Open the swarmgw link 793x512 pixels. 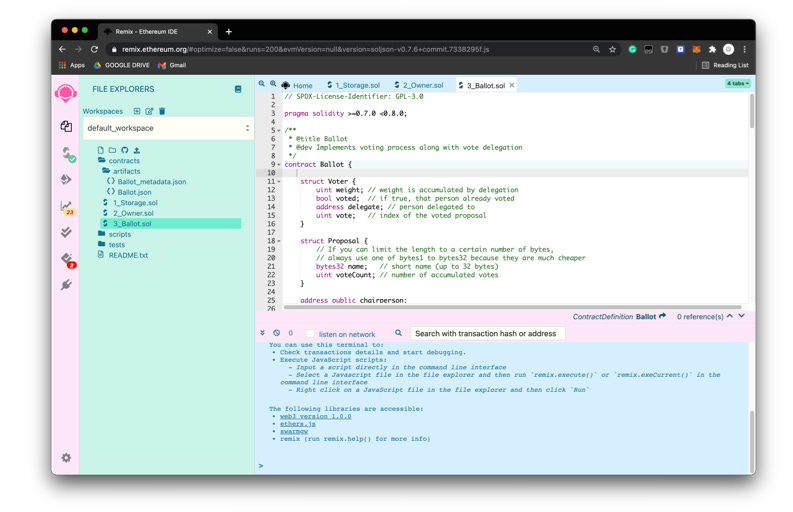click(294, 432)
